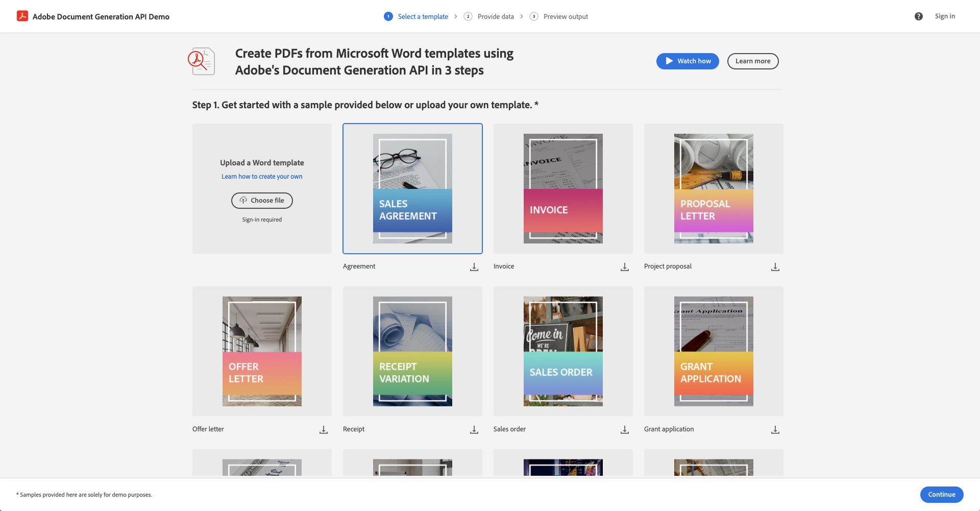This screenshot has width=980, height=511.
Task: Select the Sales Order template thumbnail
Action: tap(563, 351)
